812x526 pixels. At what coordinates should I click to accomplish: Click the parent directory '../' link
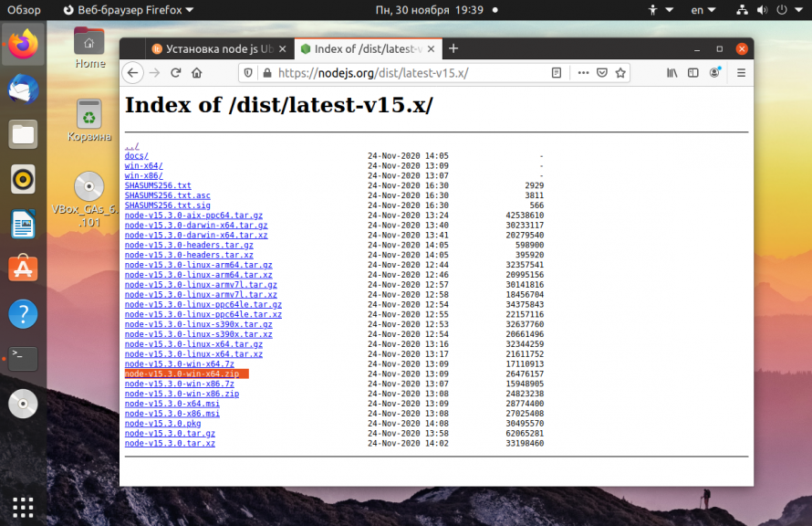click(132, 146)
